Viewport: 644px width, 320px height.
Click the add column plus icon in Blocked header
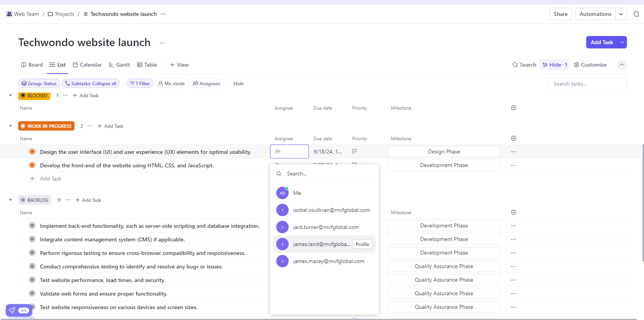point(513,108)
